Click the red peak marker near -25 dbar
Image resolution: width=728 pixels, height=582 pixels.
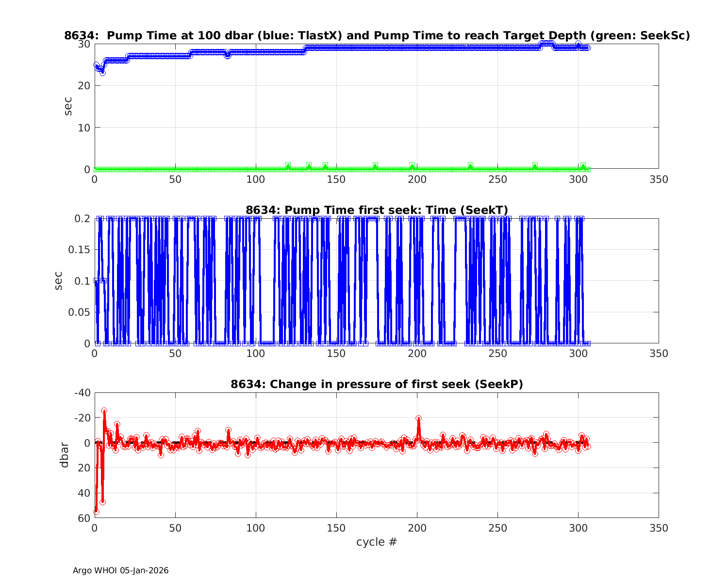pos(104,411)
